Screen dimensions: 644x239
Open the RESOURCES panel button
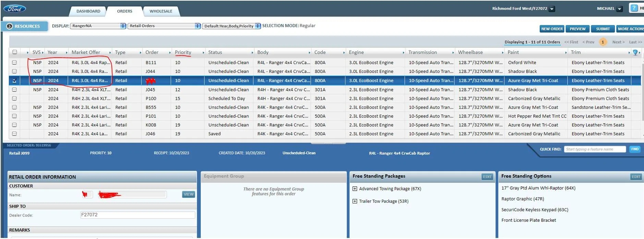[x=24, y=26]
